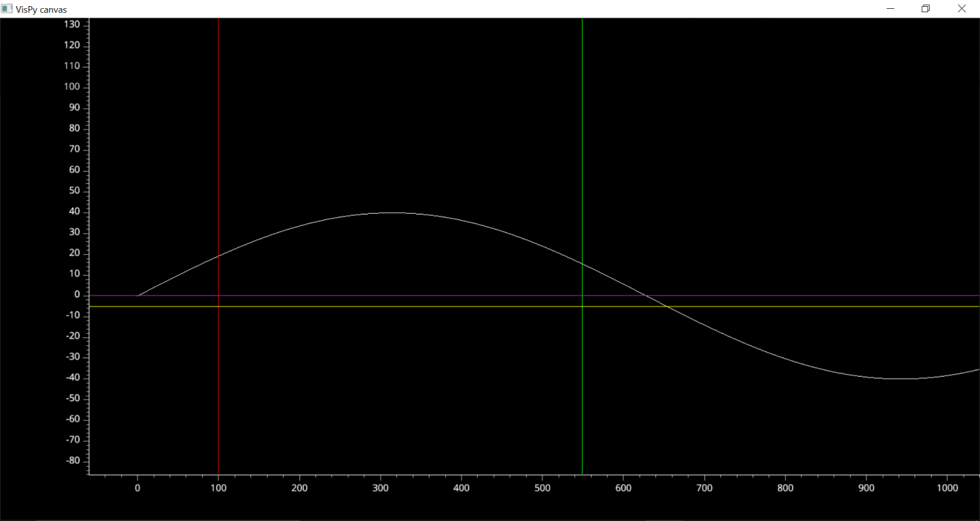Click the y-axis tick label -70
The height and width of the screenshot is (521, 980).
pyautogui.click(x=73, y=440)
